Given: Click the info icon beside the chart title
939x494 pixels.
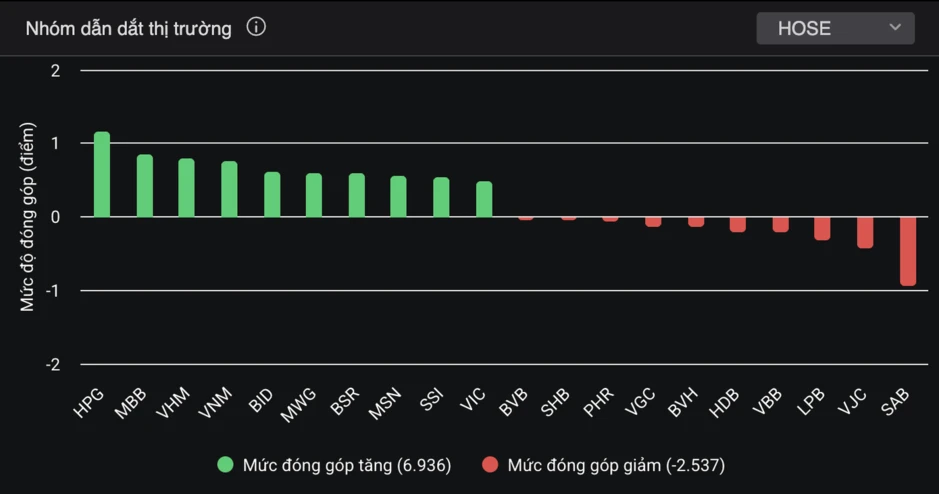Looking at the screenshot, I should pyautogui.click(x=256, y=28).
